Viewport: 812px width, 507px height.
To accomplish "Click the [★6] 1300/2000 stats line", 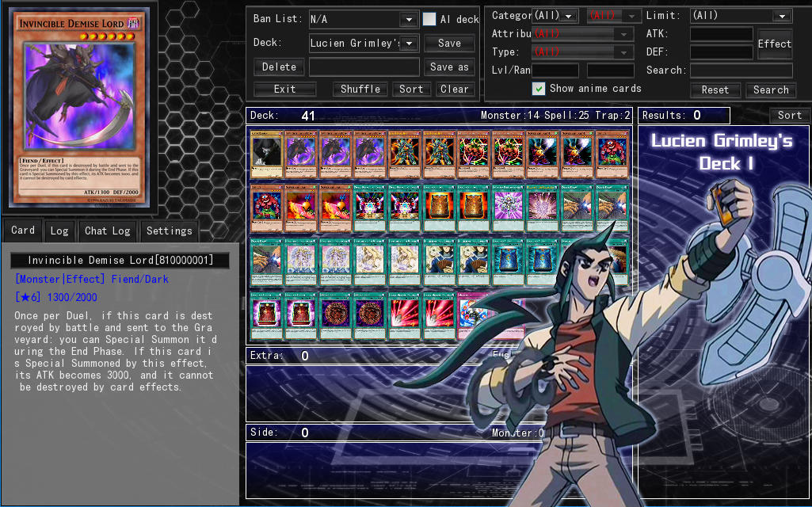I will click(x=56, y=297).
